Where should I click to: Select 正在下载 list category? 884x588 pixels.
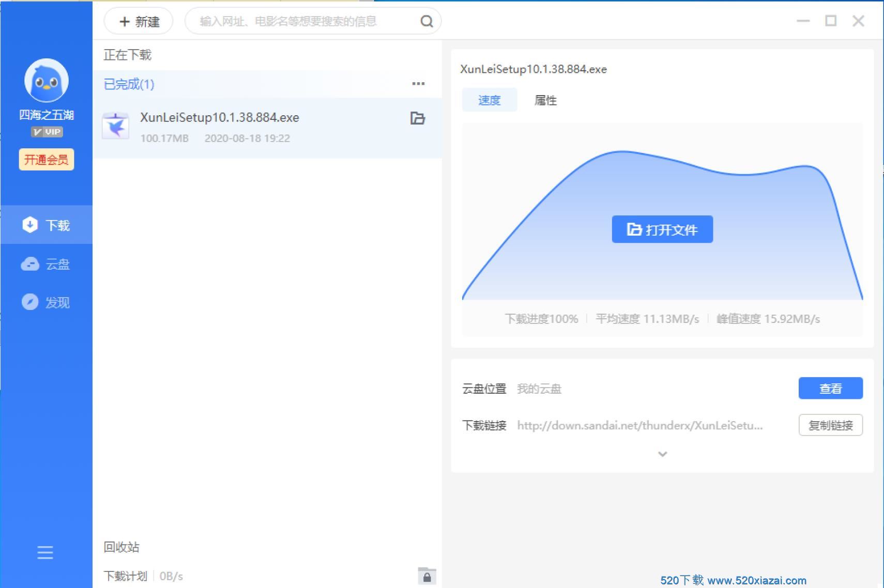click(x=128, y=55)
